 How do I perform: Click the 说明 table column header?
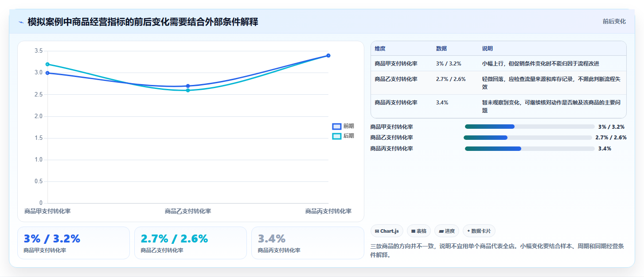tap(488, 49)
